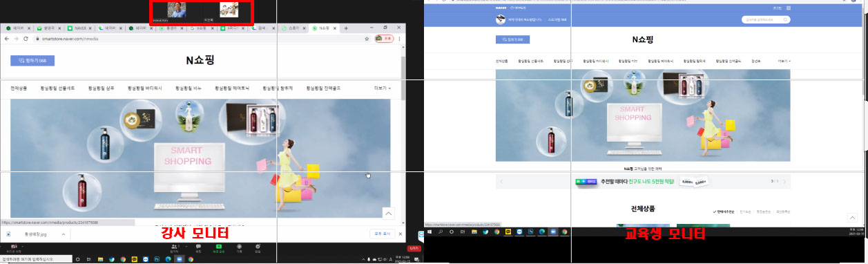Screen dimensions: 868x264
Task: Open 황실황칠 헤어토닉 category in instructor window
Action: coord(232,88)
